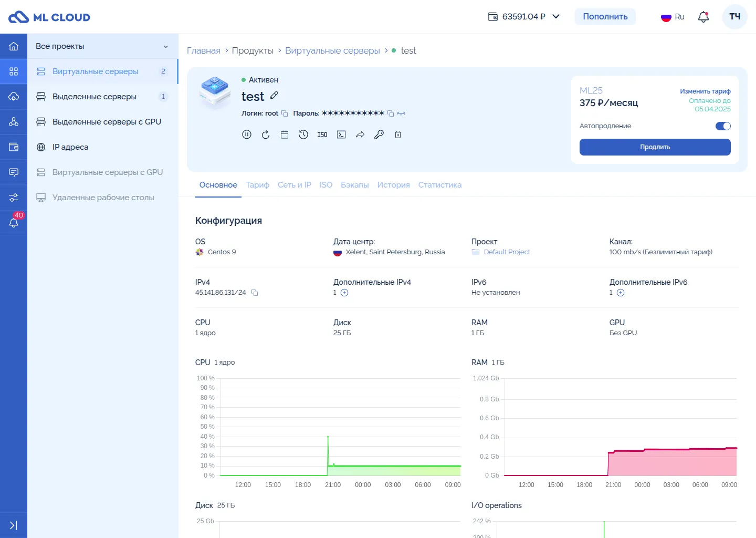Open the support chat icon in the sidebar
Viewport: 756px width, 538px height.
click(x=14, y=172)
